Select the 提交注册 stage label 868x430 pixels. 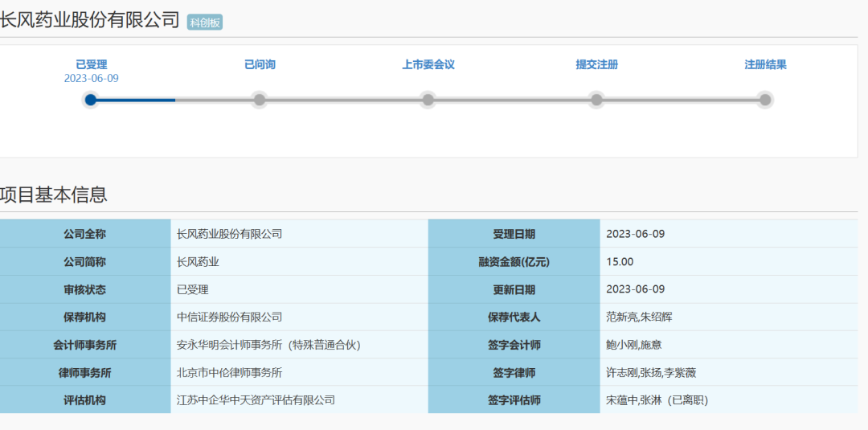click(596, 65)
